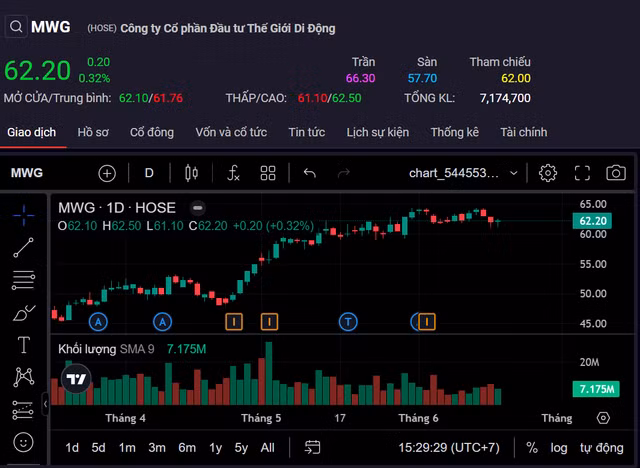Click the second blue A event marker
640x468 pixels.
(x=162, y=322)
